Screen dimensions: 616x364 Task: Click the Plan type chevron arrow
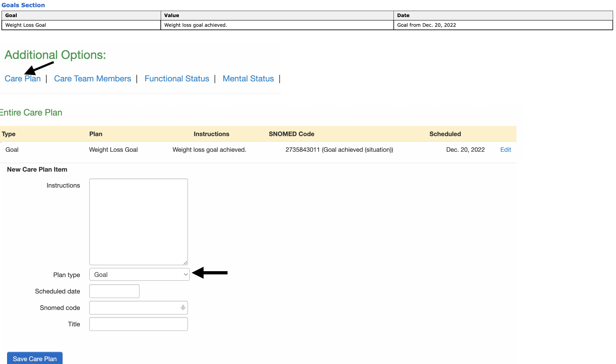[x=185, y=274]
